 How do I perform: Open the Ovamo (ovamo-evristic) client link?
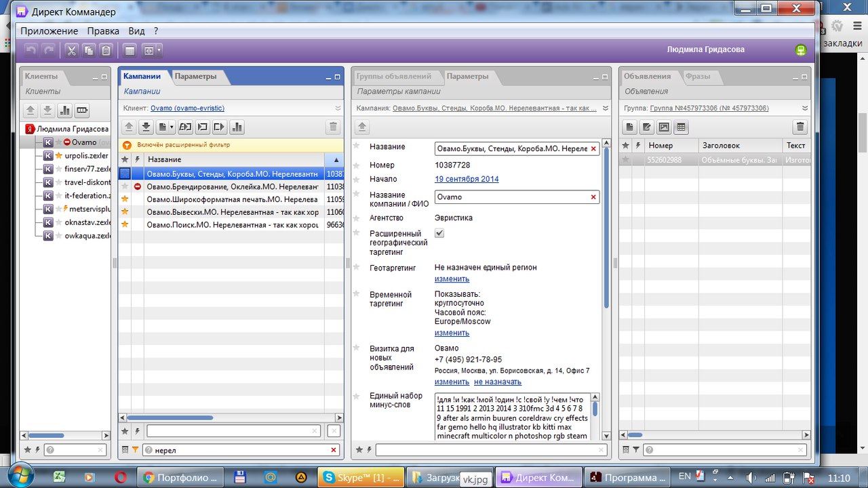point(187,108)
